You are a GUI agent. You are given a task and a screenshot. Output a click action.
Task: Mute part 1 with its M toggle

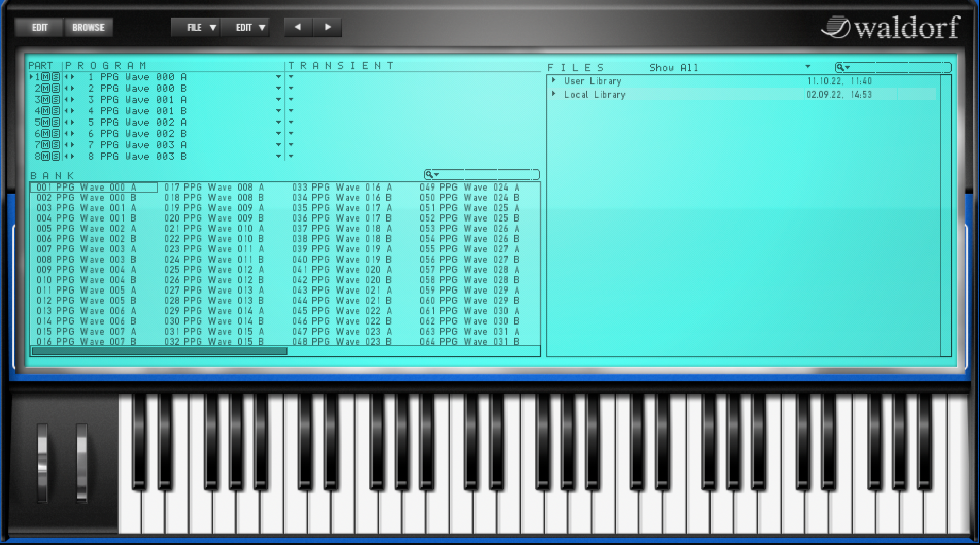pos(45,77)
